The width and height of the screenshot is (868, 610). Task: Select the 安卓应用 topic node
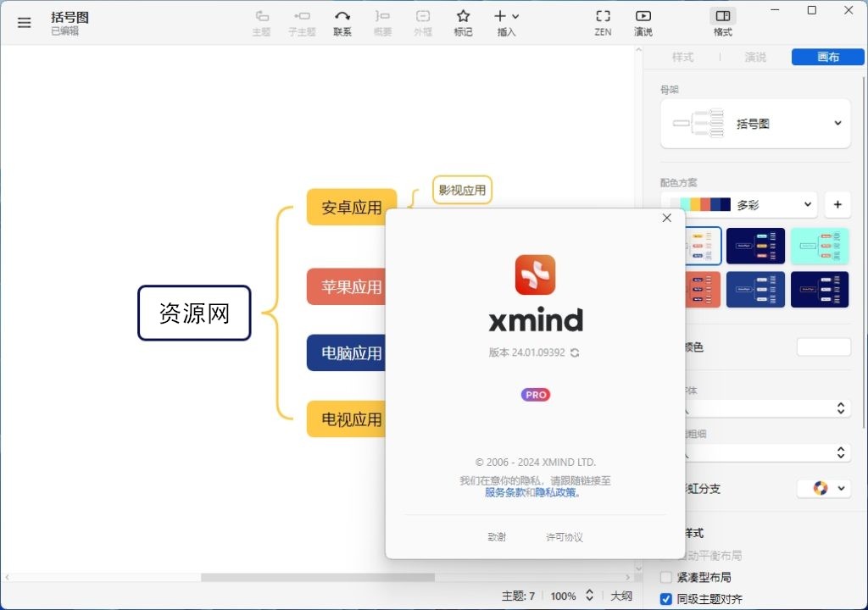[351, 206]
